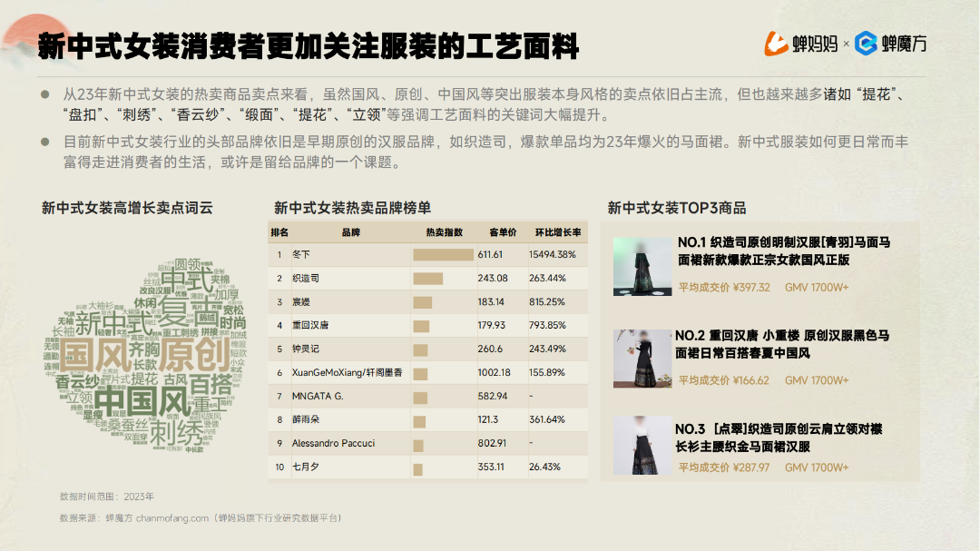Click 平均成交价 ¥287.97 text
Image resolution: width=980 pixels, height=551 pixels.
(x=724, y=467)
